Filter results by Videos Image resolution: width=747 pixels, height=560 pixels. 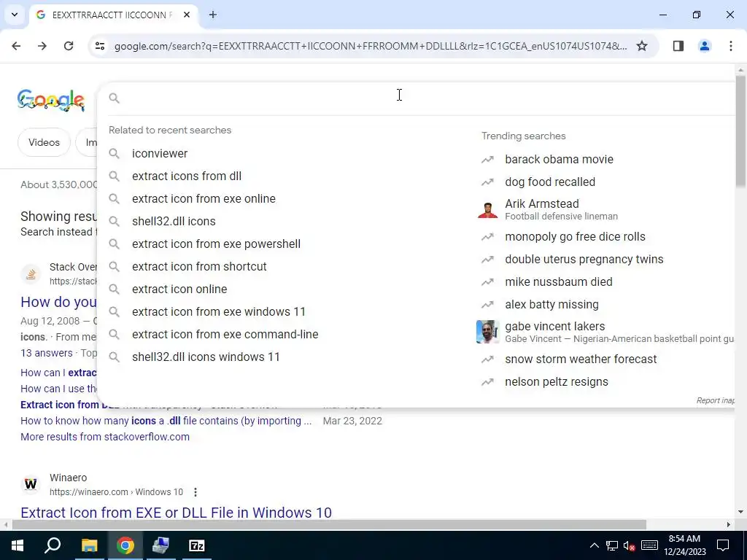coord(44,142)
